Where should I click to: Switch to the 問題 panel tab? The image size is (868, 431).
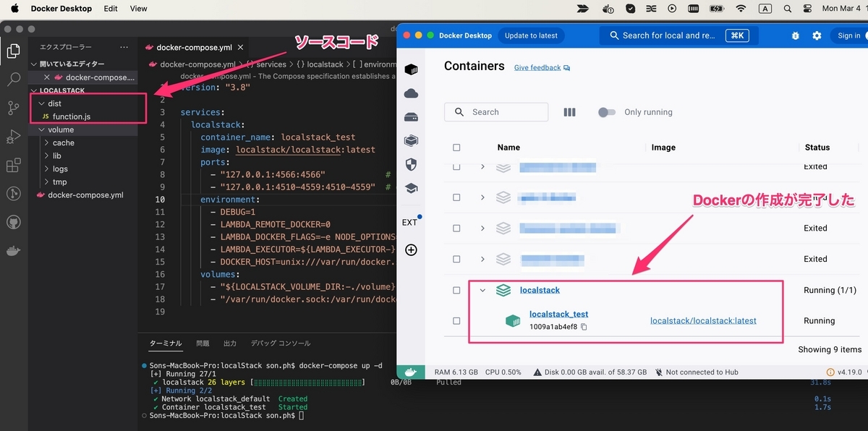click(203, 343)
